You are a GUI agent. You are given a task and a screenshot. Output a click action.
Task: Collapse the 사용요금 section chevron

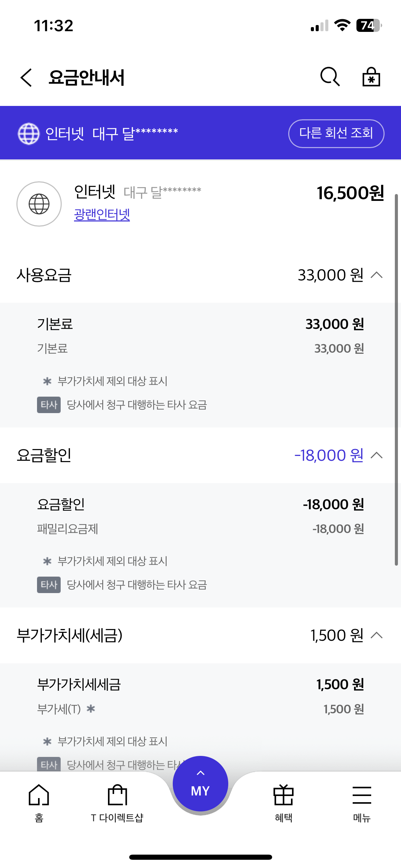click(377, 275)
